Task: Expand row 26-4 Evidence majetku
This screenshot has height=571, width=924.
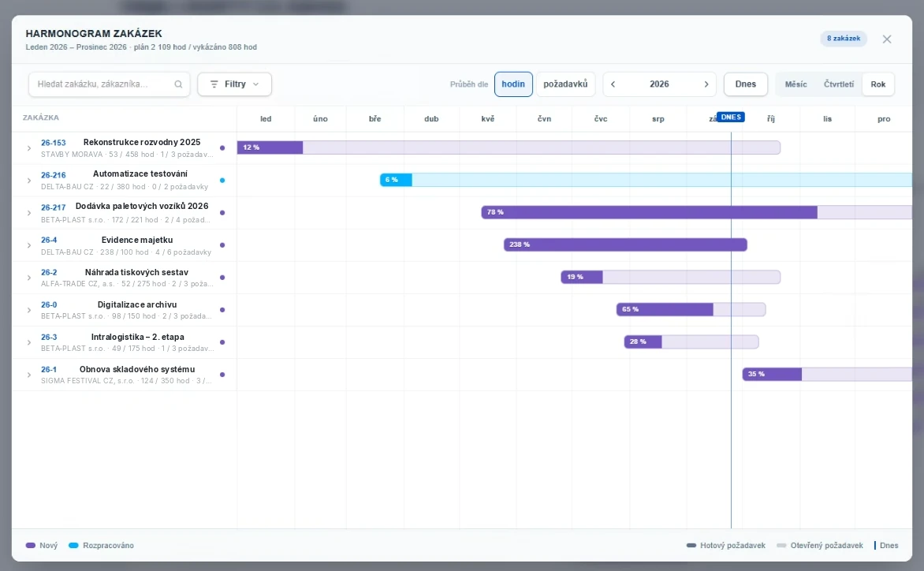Action: 29,246
